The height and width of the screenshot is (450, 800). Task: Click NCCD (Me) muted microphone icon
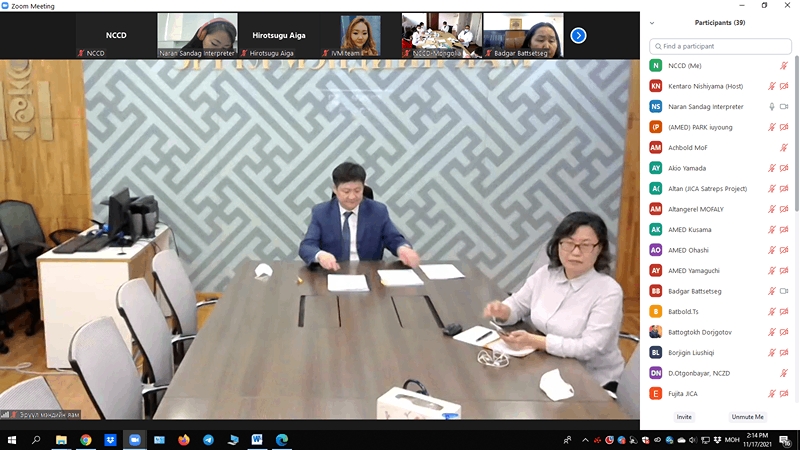point(784,66)
